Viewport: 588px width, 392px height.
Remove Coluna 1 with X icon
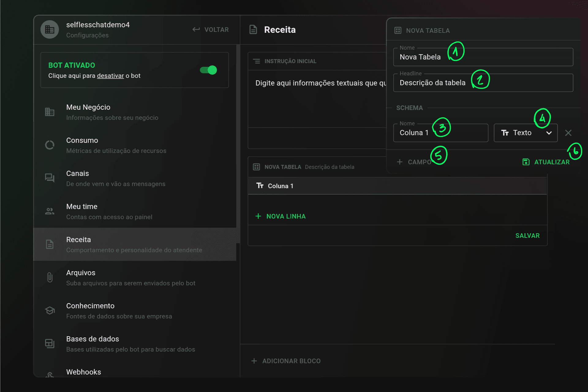(568, 133)
